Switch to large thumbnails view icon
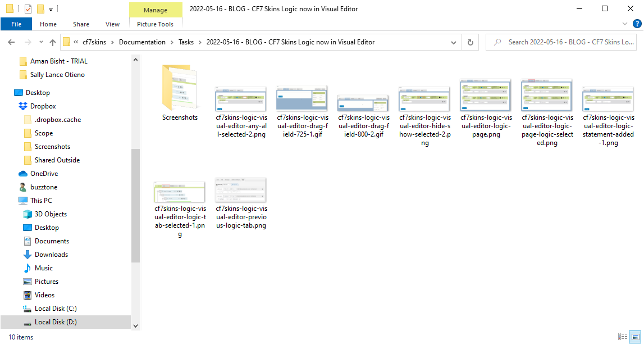Image resolution: width=644 pixels, height=344 pixels. pos(636,337)
